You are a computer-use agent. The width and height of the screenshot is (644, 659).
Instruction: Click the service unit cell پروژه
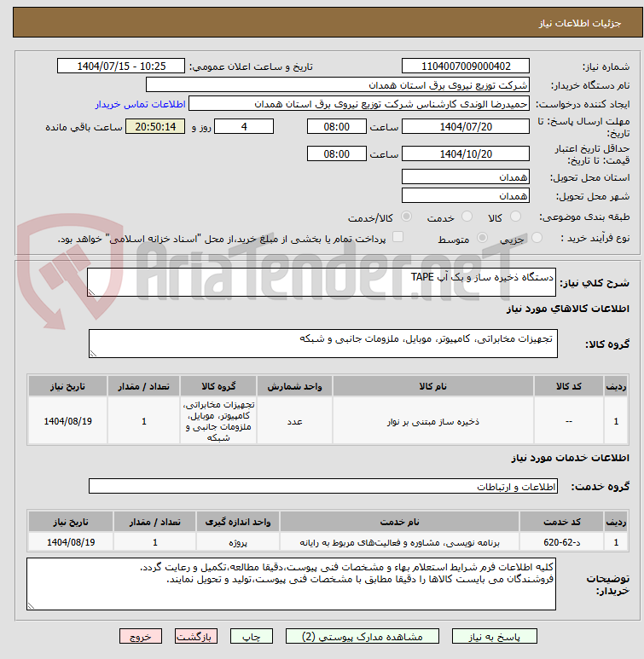click(238, 542)
